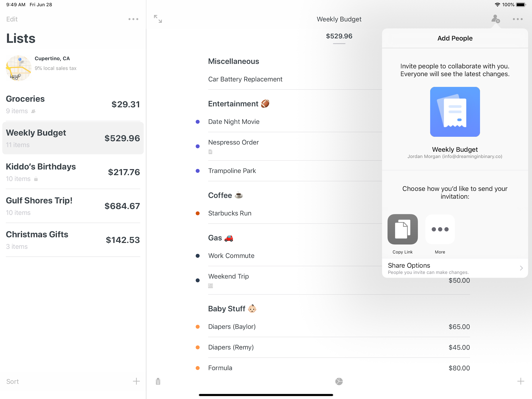Toggle completion dot for Diapers (Baylor)
This screenshot has height=399, width=532.
click(198, 327)
